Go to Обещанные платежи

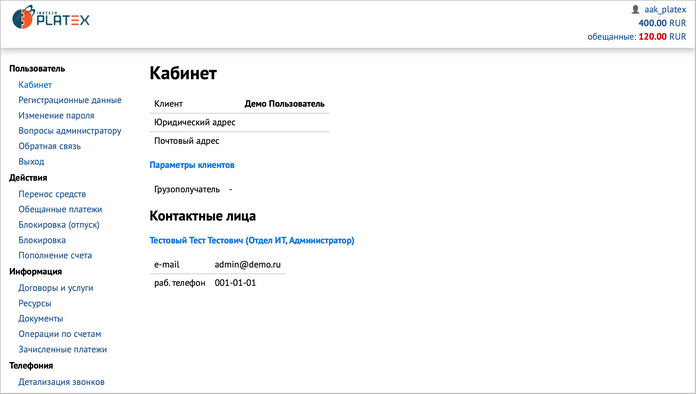(x=60, y=209)
